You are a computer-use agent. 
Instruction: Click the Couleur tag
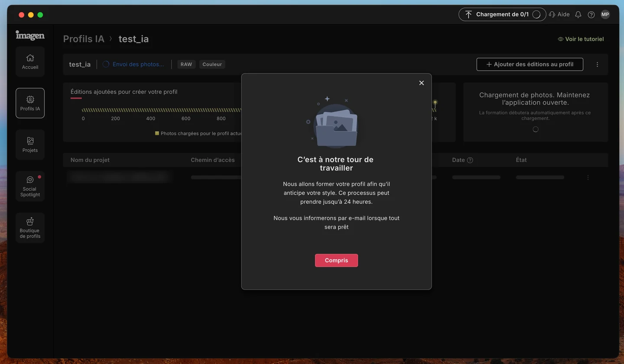[212, 64]
